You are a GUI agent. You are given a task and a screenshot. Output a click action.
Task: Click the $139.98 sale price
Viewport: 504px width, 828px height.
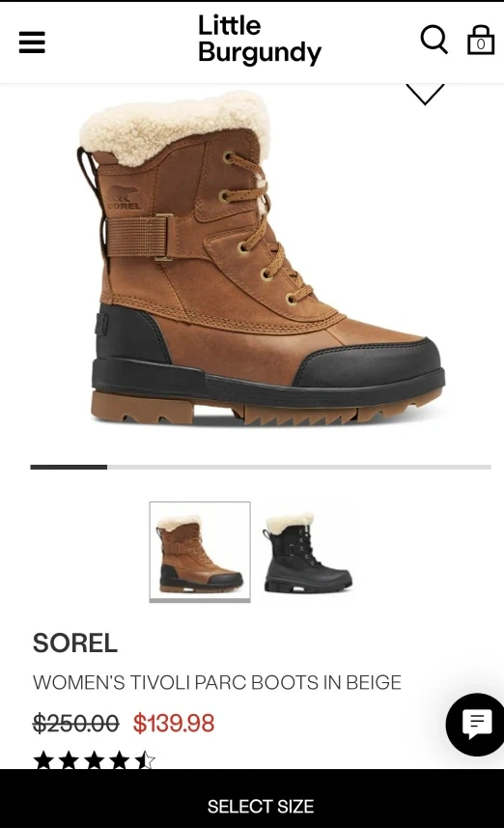coord(174,723)
